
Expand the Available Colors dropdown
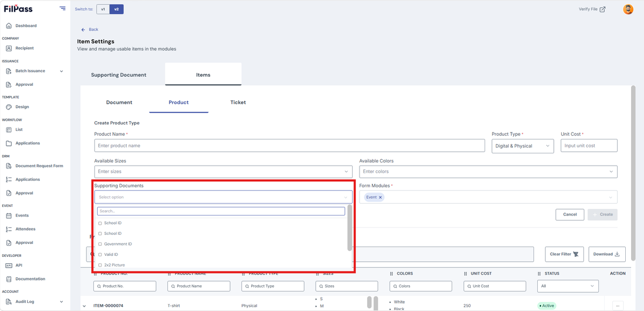tap(488, 172)
